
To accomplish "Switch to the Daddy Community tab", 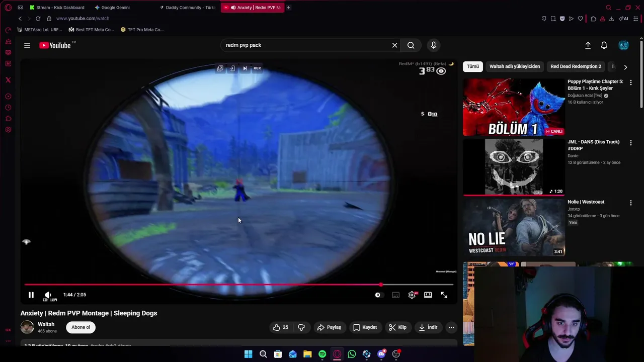I will tap(187, 8).
